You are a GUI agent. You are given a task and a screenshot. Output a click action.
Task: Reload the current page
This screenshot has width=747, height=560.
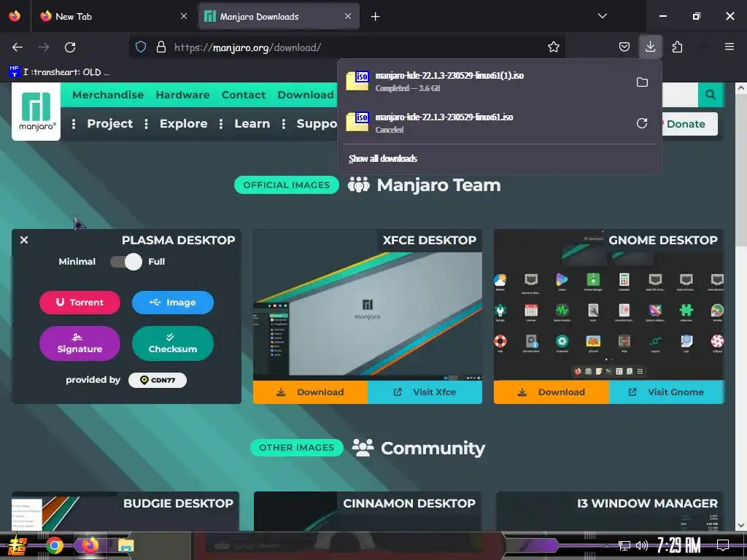70,47
